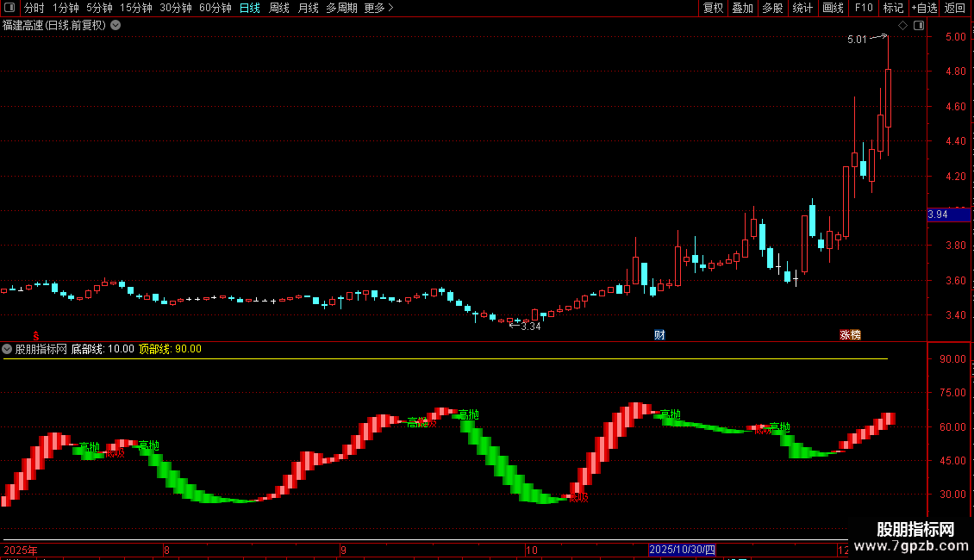This screenshot has height=560, width=974.
Task: Click the 叠加 overlay button
Action: [742, 8]
